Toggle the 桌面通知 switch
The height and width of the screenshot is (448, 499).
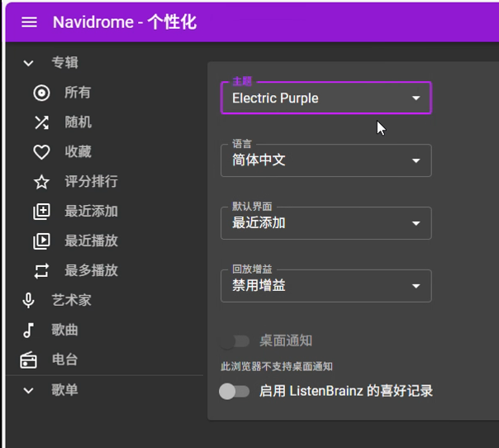click(234, 341)
